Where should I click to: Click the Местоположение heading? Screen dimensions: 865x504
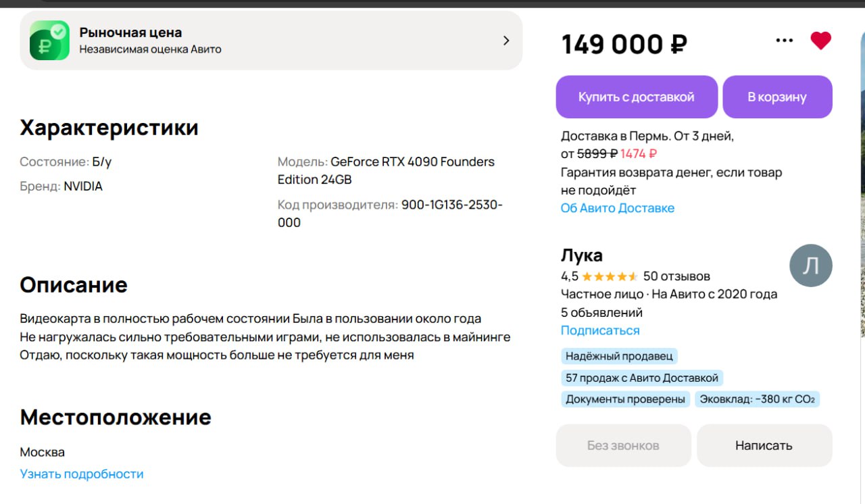tap(116, 417)
